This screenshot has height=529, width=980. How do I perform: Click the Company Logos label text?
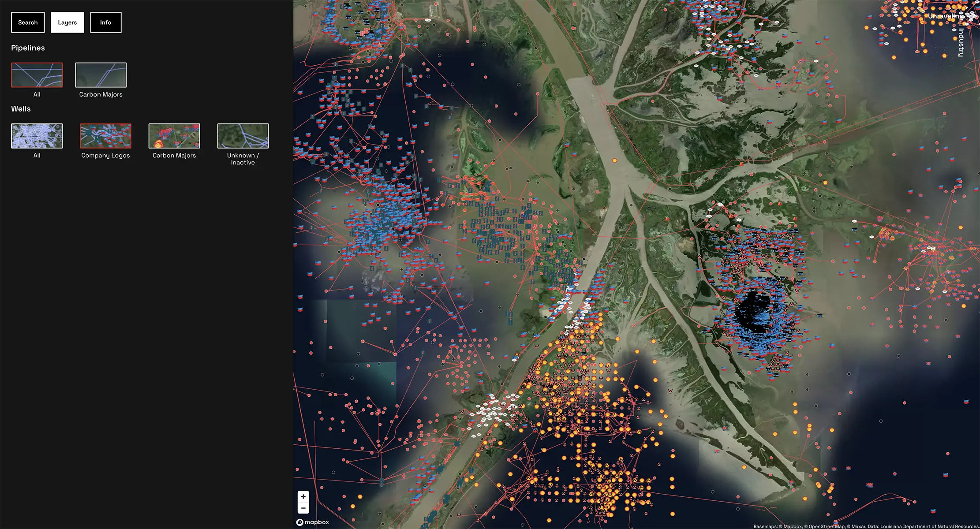(x=105, y=156)
